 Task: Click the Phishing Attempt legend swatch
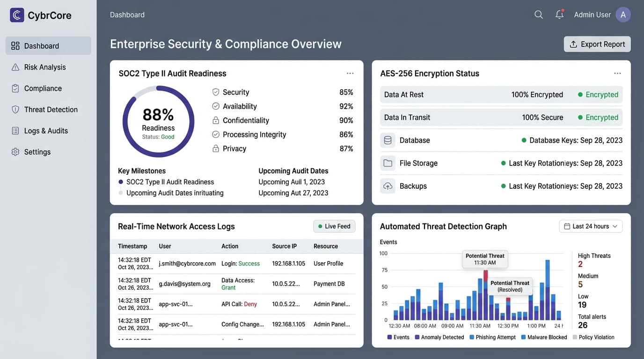click(472, 337)
